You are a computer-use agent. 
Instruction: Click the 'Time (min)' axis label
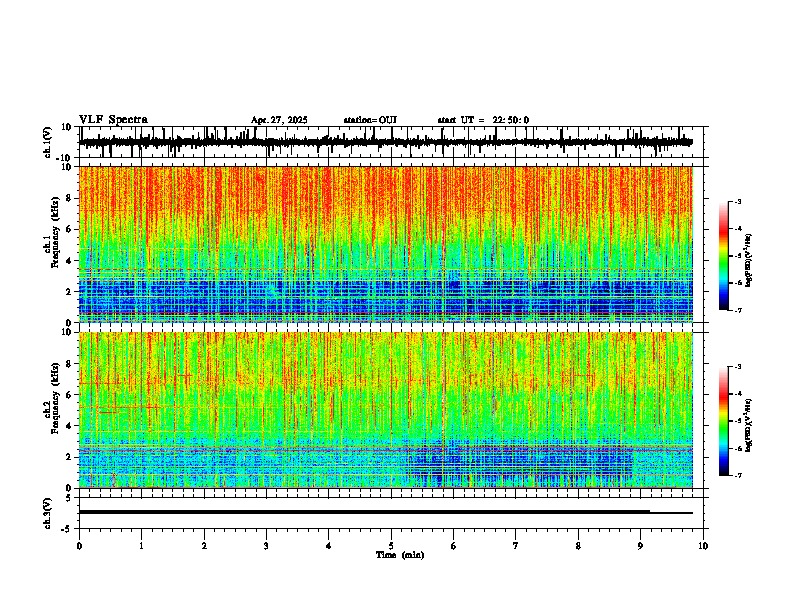click(400, 555)
